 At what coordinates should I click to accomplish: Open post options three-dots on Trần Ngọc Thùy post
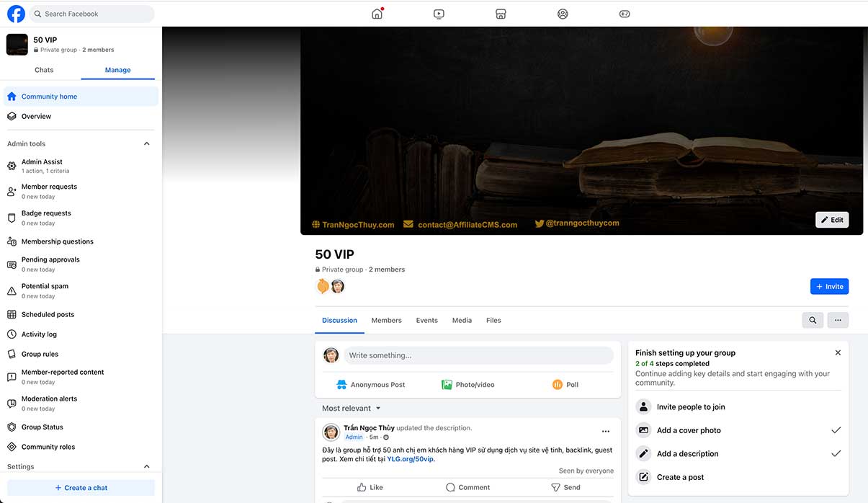click(606, 432)
